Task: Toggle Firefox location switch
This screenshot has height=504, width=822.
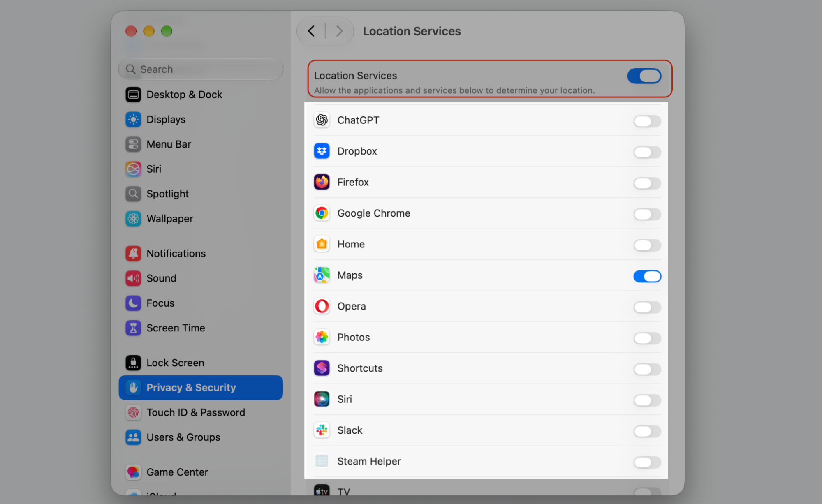Action: pyautogui.click(x=647, y=183)
